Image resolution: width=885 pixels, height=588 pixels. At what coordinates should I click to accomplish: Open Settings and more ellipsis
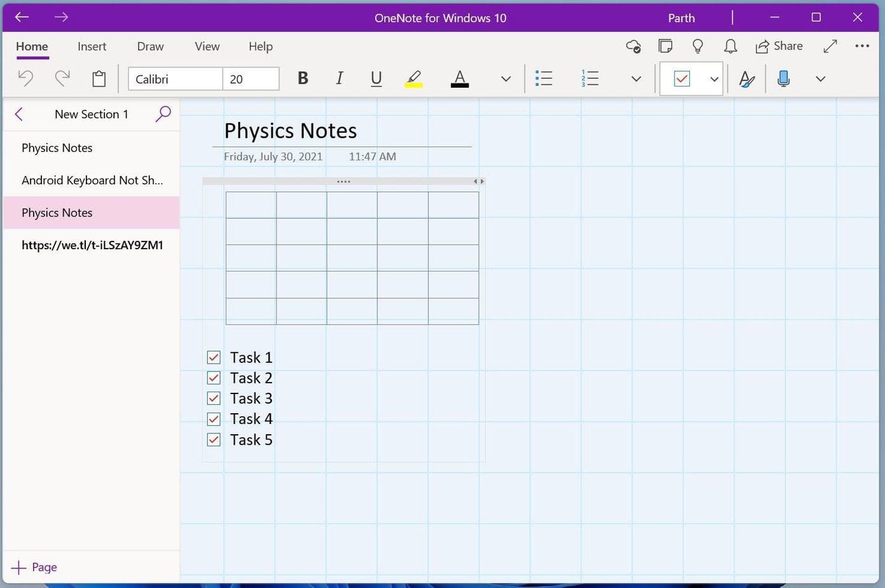click(x=862, y=46)
